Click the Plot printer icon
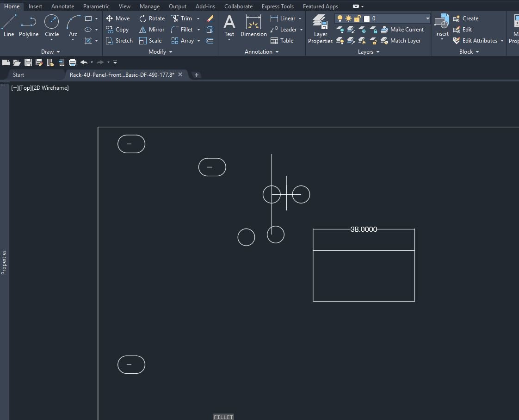This screenshot has width=519, height=420. [73, 62]
